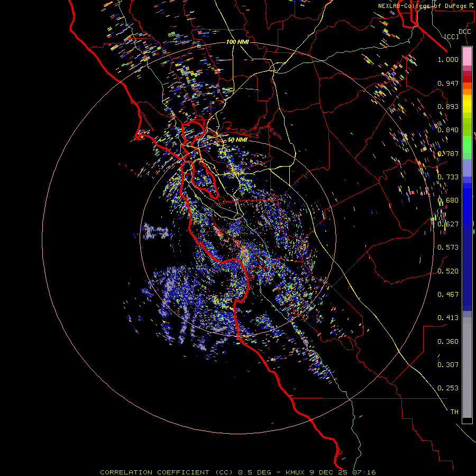Click the 50 NMI range ring label
The image size is (476, 476).
click(237, 140)
